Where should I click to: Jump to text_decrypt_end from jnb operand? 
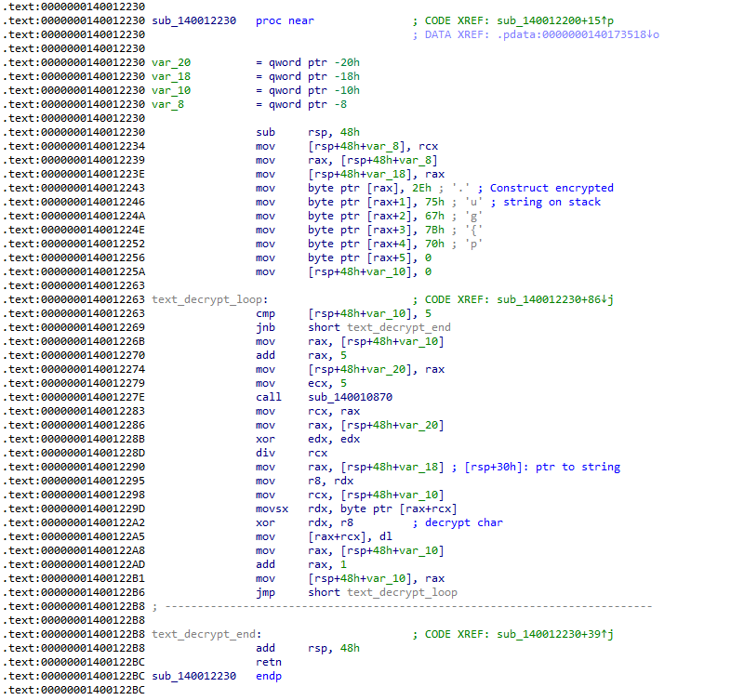(398, 327)
